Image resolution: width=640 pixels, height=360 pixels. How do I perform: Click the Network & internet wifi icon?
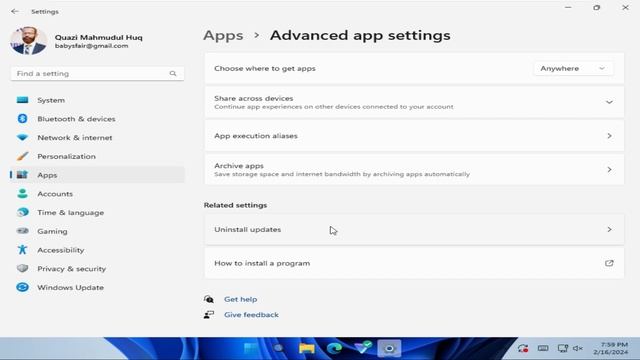point(22,138)
